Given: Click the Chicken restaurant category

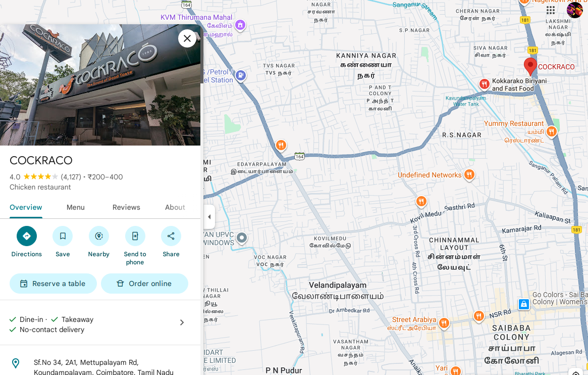Looking at the screenshot, I should pos(40,187).
